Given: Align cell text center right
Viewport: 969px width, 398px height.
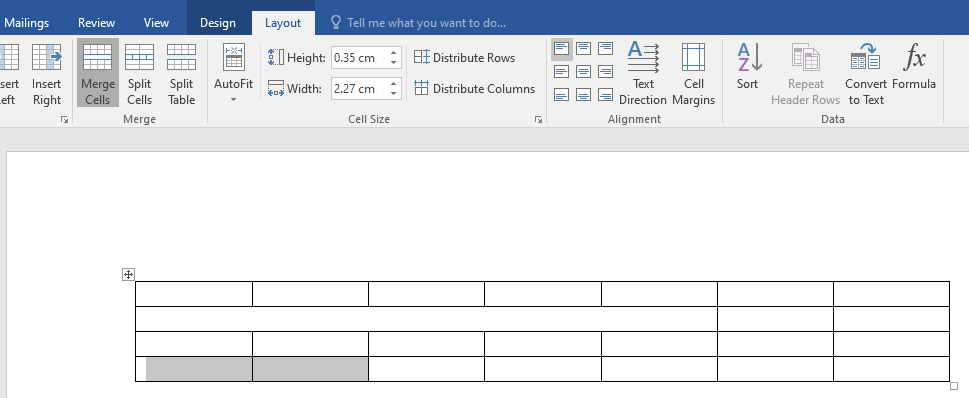Looking at the screenshot, I should click(606, 72).
